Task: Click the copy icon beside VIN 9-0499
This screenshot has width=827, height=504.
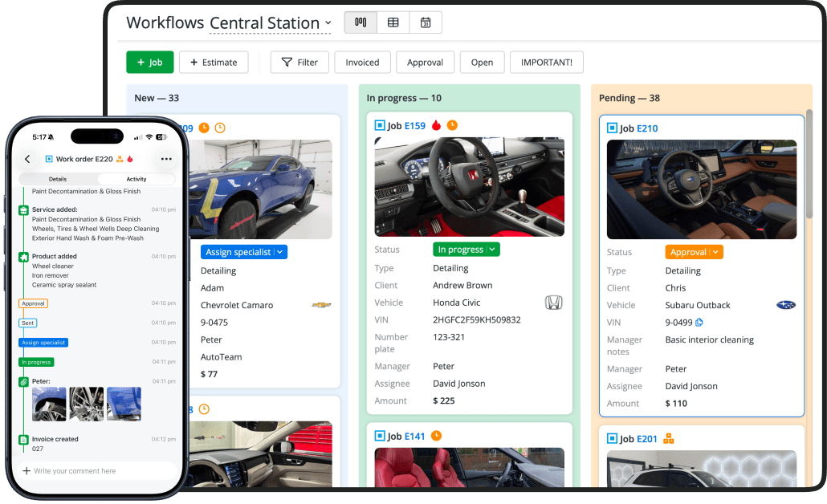Action: pyautogui.click(x=699, y=322)
